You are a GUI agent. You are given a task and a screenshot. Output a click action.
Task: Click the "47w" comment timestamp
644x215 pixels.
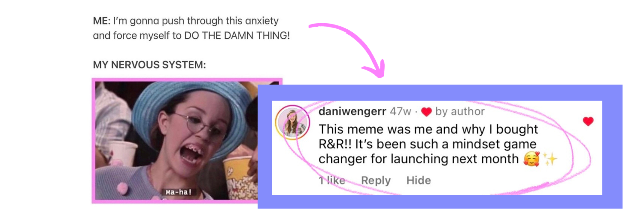pyautogui.click(x=400, y=112)
